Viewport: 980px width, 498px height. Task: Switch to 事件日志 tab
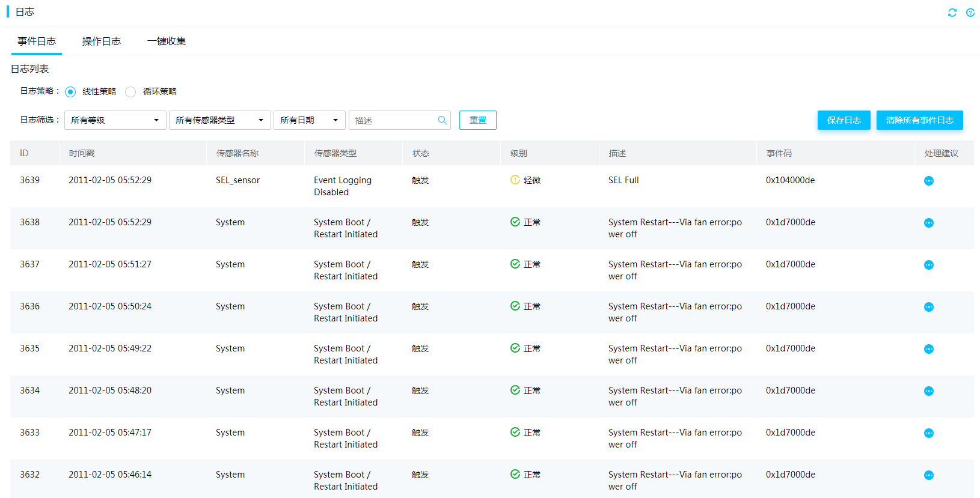[x=37, y=41]
